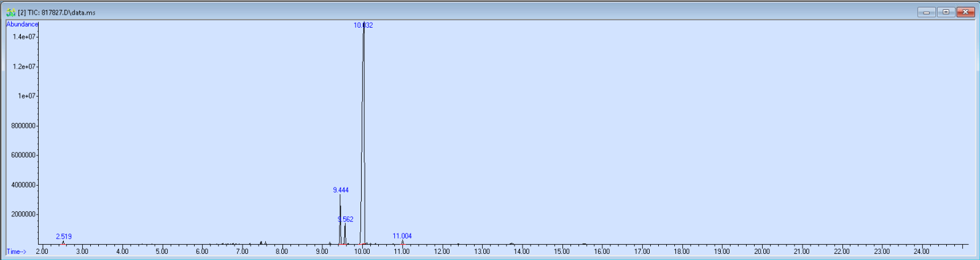Click the 2.00 time axis label

pos(42,251)
